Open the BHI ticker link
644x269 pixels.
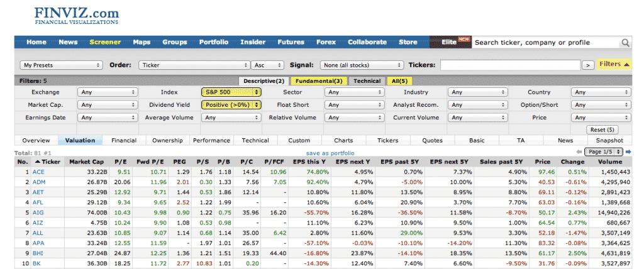pyautogui.click(x=38, y=254)
